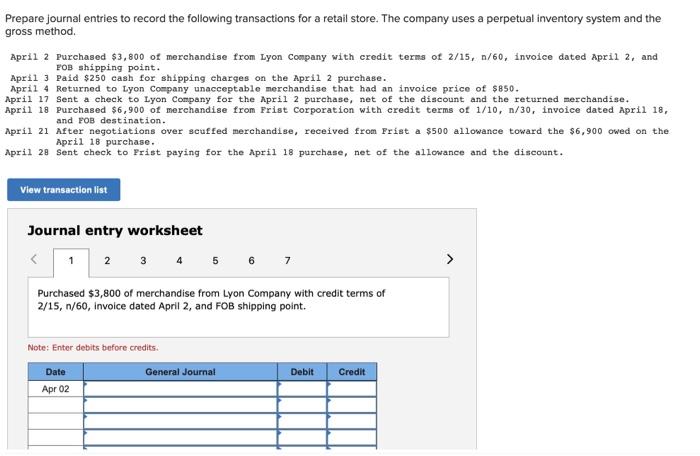Click Debit field in third journal row
The height and width of the screenshot is (456, 700).
pos(302,421)
